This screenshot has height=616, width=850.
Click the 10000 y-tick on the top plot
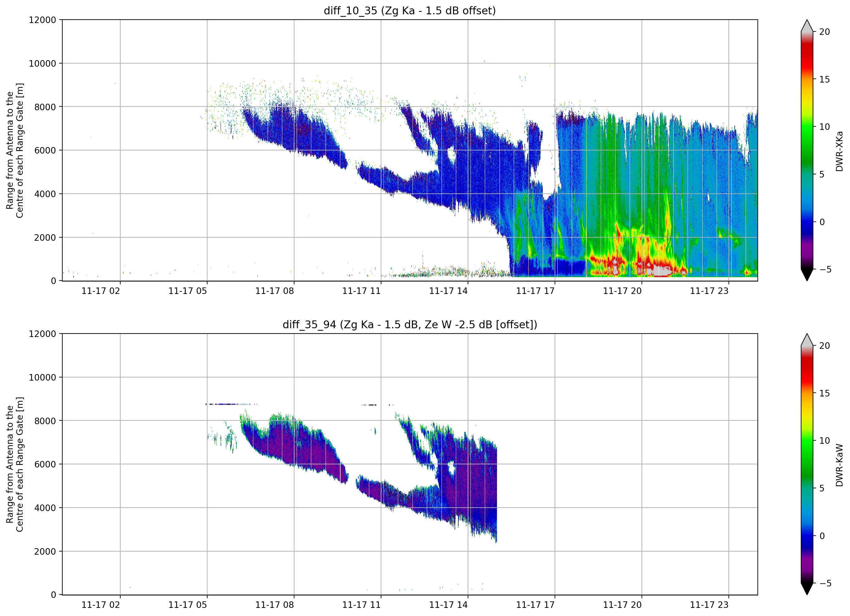pyautogui.click(x=42, y=63)
